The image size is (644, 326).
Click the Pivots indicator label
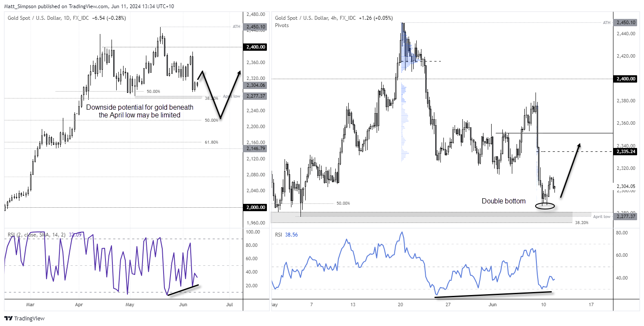(x=282, y=25)
